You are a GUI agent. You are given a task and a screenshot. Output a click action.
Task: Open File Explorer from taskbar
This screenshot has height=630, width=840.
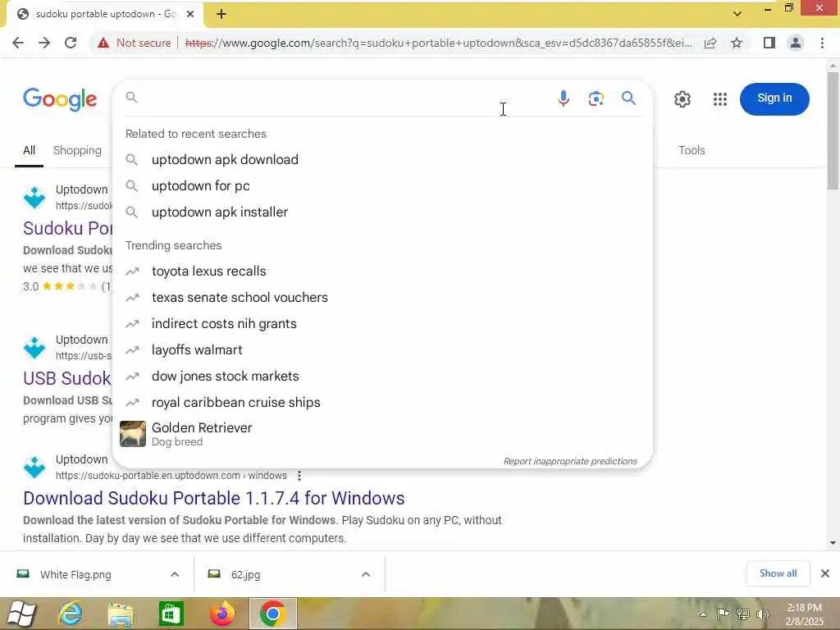(x=121, y=614)
